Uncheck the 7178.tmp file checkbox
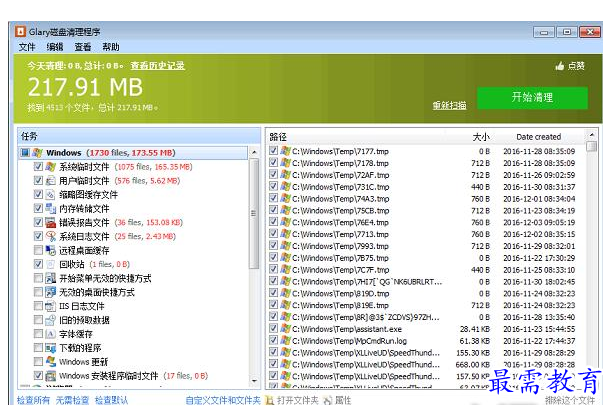The image size is (610, 413). 273,163
